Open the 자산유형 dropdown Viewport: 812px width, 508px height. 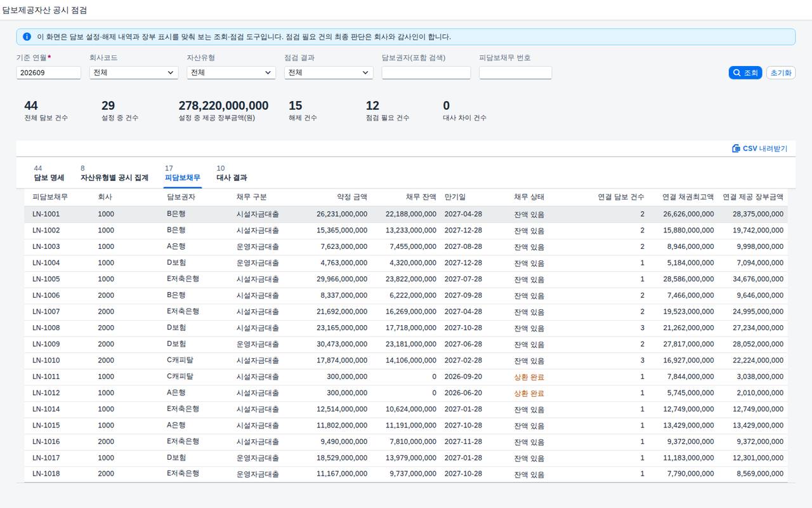(x=231, y=73)
